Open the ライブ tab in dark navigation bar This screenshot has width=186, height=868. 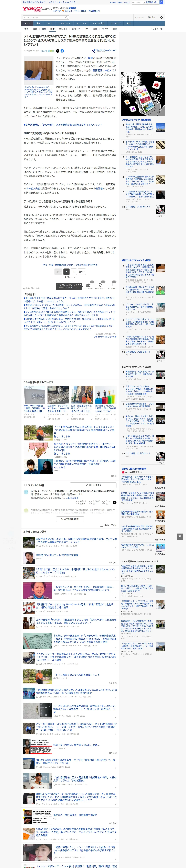[x=49, y=24]
